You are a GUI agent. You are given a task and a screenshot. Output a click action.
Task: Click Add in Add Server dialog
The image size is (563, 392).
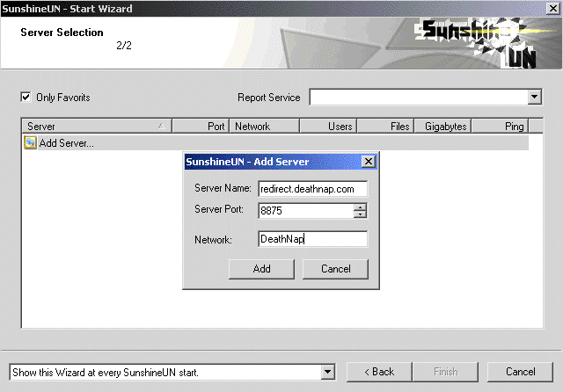click(262, 269)
